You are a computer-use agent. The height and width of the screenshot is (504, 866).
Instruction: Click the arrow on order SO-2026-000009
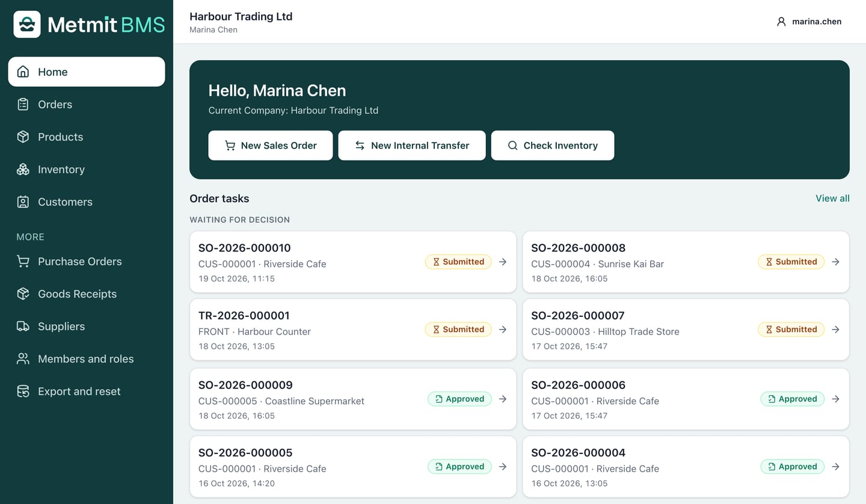click(x=503, y=399)
